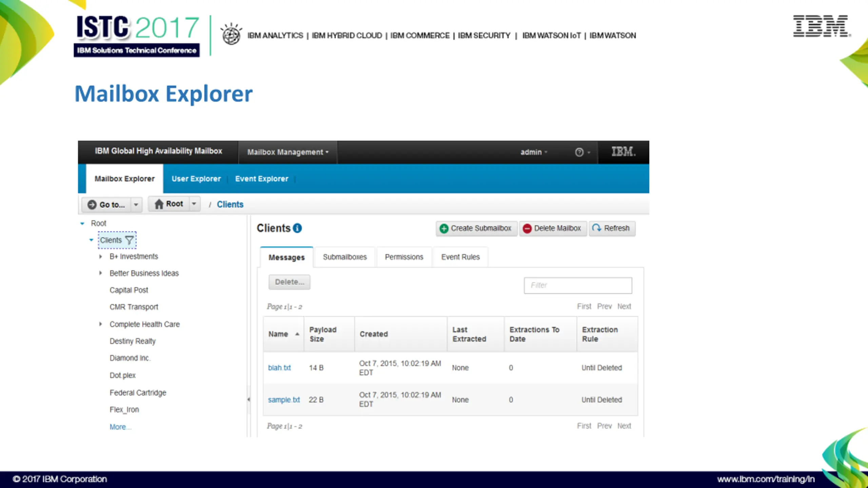Click the More... link in the tree

tap(120, 427)
